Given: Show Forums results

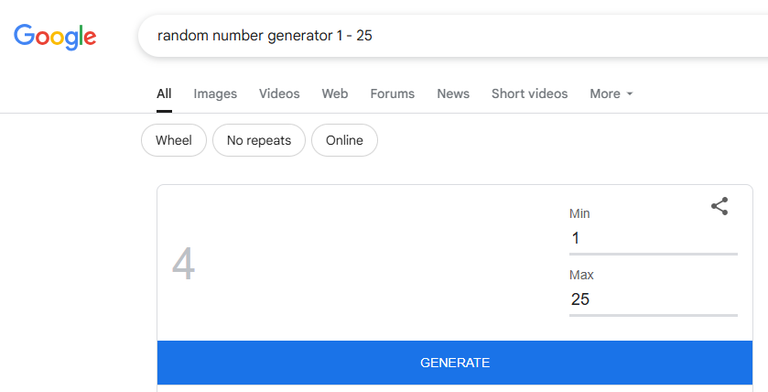Looking at the screenshot, I should point(392,94).
